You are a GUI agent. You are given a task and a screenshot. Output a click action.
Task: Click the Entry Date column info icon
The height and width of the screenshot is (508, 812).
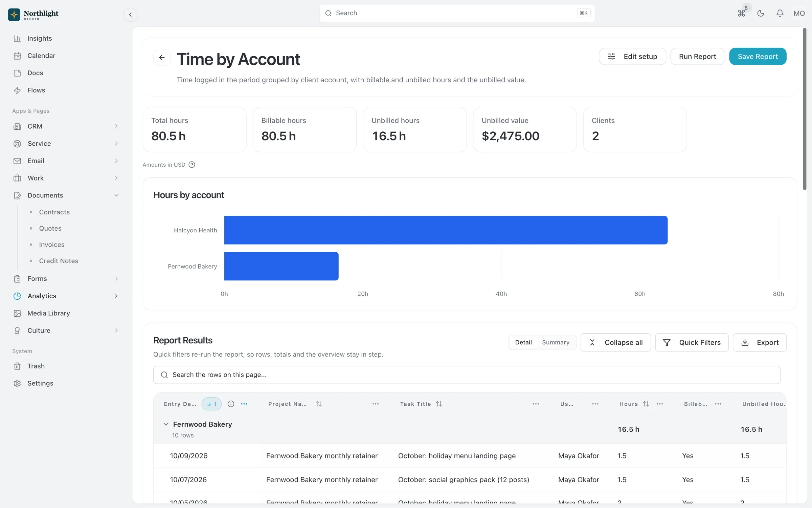[231, 404]
